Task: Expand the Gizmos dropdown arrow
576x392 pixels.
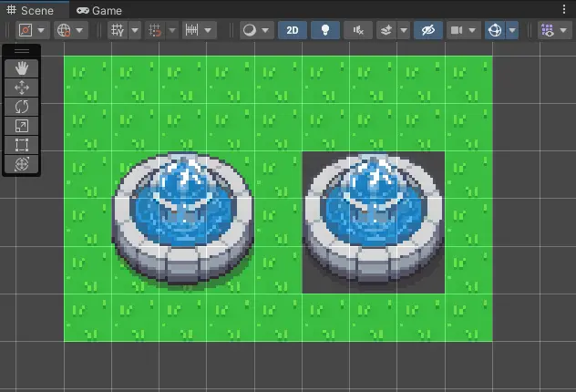Action: (x=512, y=30)
